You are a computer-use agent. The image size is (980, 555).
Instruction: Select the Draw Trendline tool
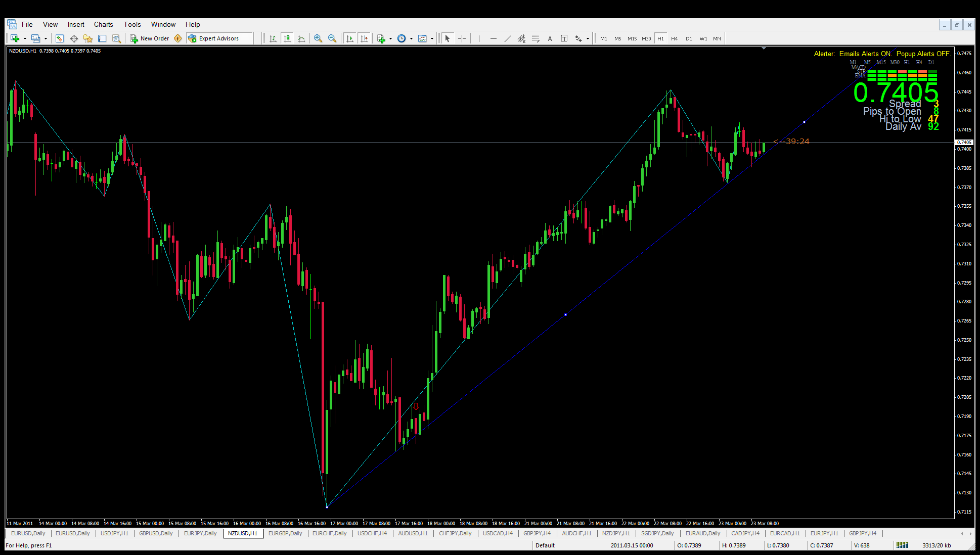507,38
